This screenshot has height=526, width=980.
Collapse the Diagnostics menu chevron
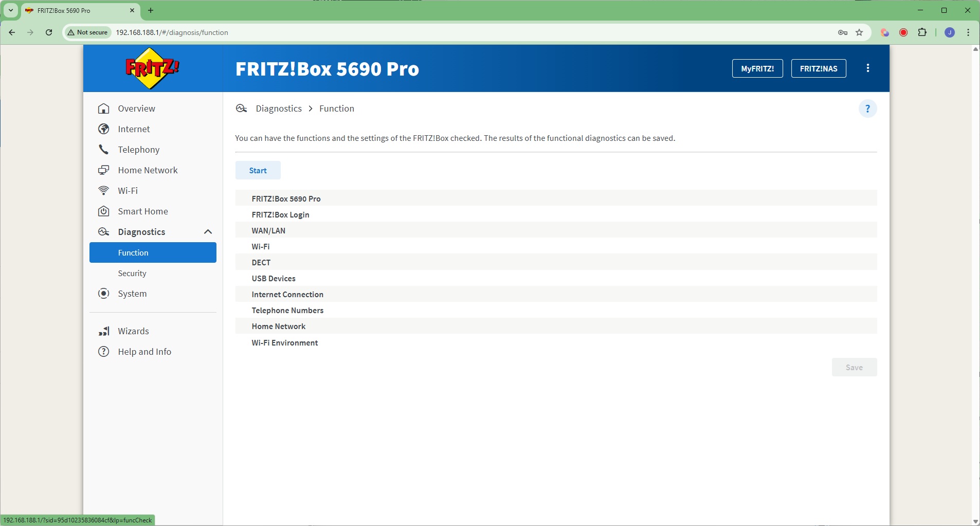[x=208, y=232]
